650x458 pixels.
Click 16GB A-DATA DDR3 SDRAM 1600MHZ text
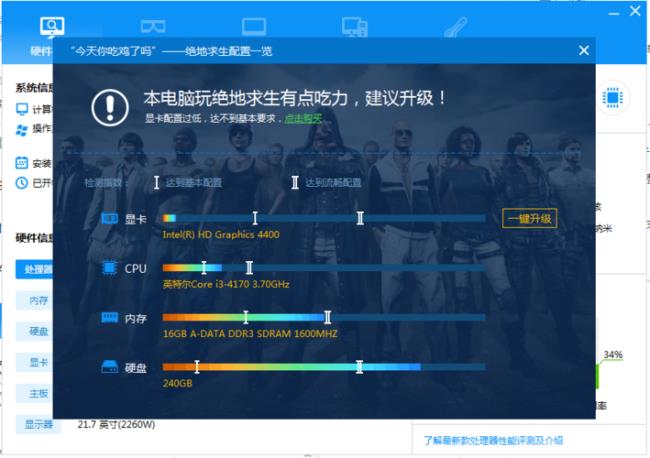(250, 334)
